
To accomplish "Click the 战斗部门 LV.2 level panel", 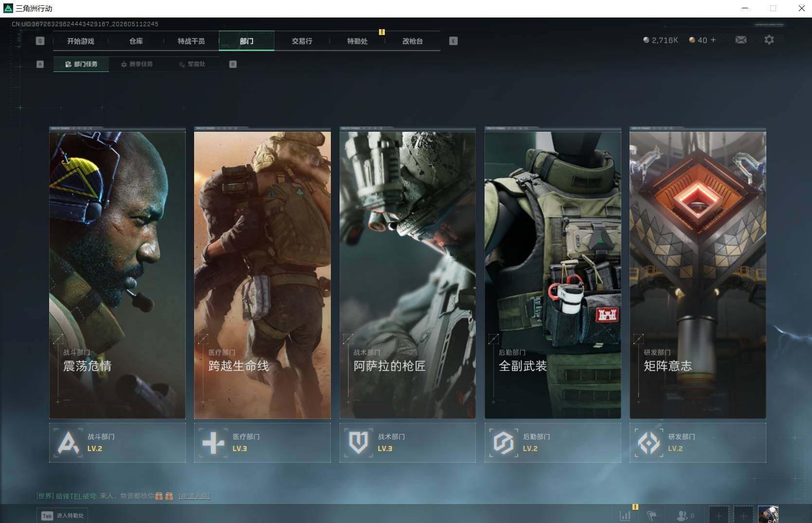I will click(x=117, y=442).
